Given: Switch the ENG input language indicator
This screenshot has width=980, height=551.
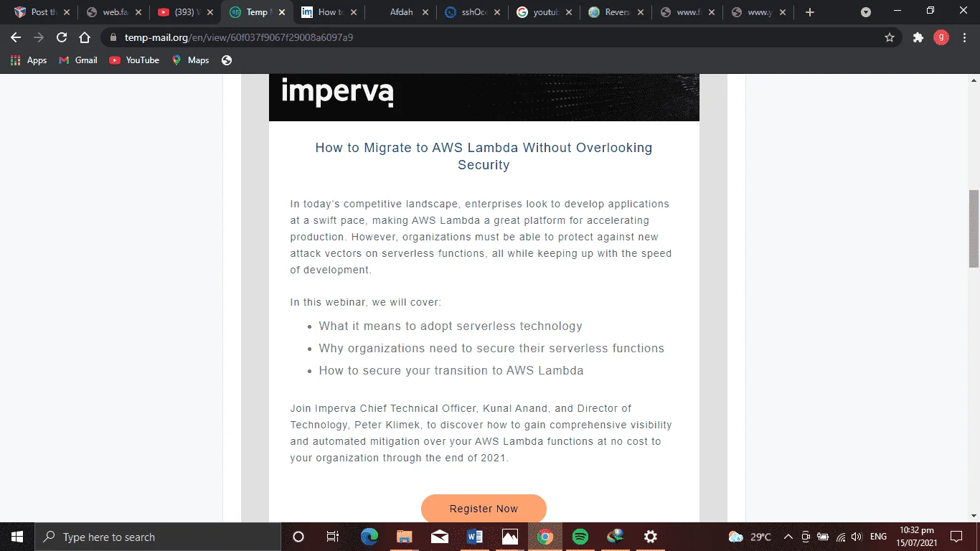Looking at the screenshot, I should point(878,537).
